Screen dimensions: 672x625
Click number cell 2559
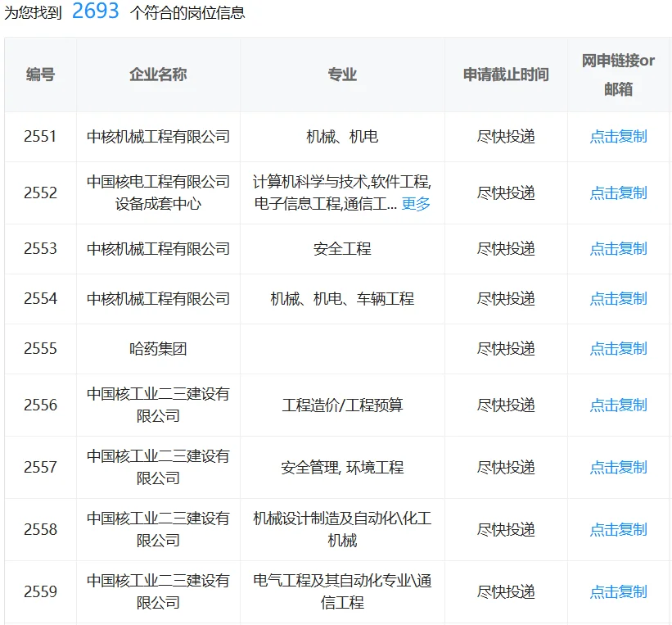(x=40, y=592)
